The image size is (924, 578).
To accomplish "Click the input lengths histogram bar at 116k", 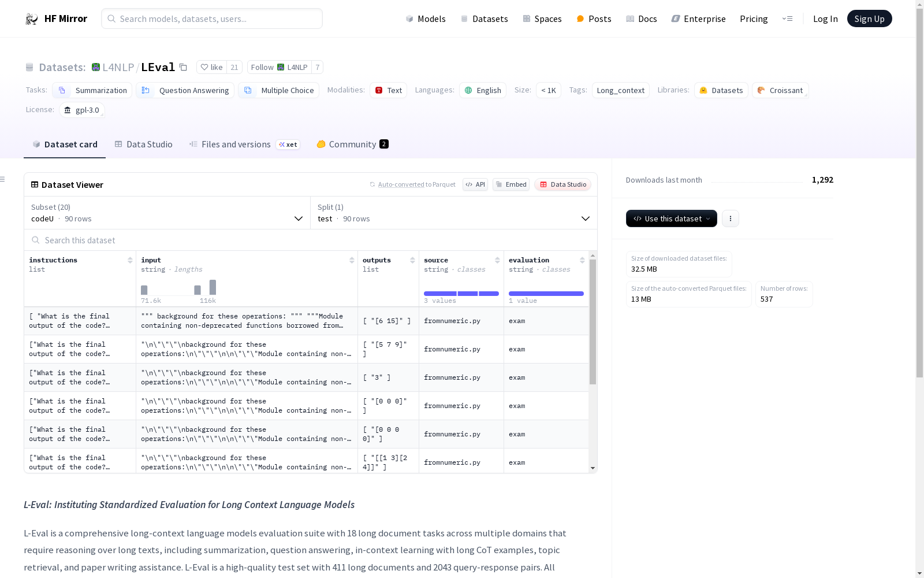I will coord(213,287).
